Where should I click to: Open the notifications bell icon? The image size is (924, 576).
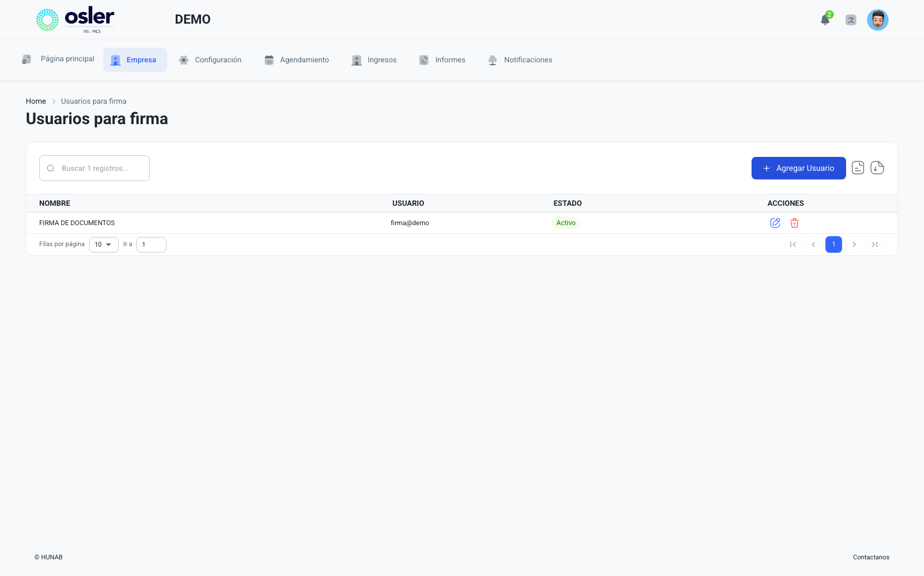[825, 20]
